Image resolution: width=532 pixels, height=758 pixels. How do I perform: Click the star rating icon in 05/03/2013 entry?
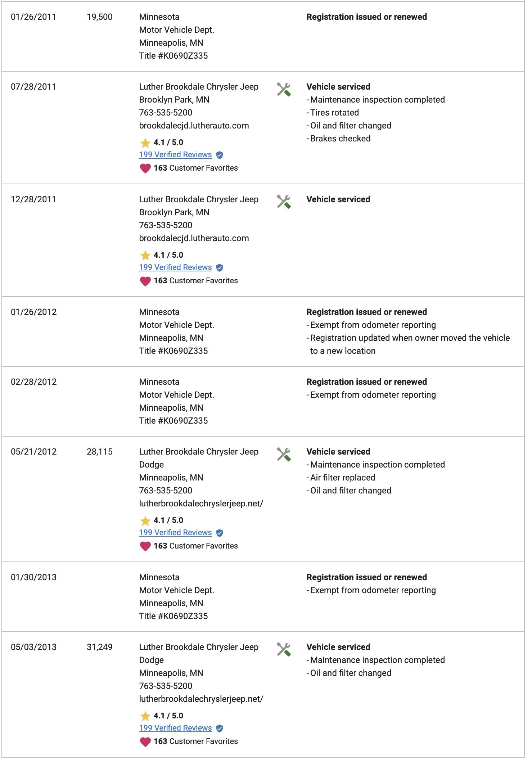click(145, 716)
